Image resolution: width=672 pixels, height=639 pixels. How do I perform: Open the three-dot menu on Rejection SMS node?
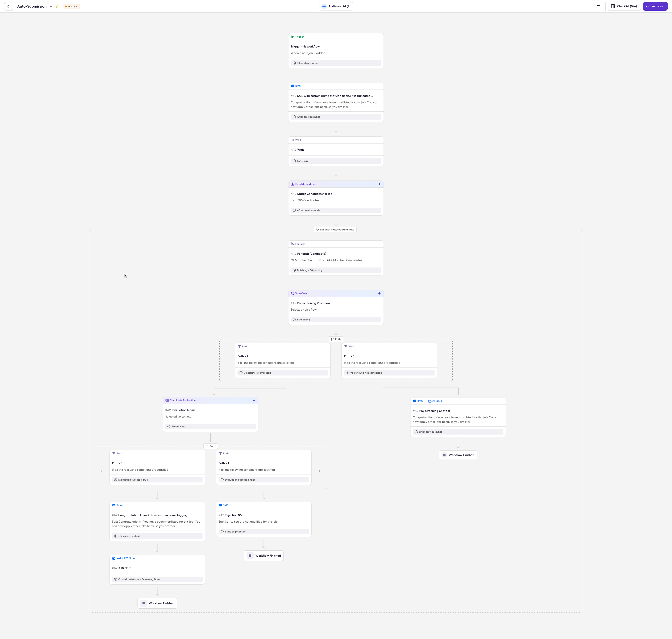305,515
